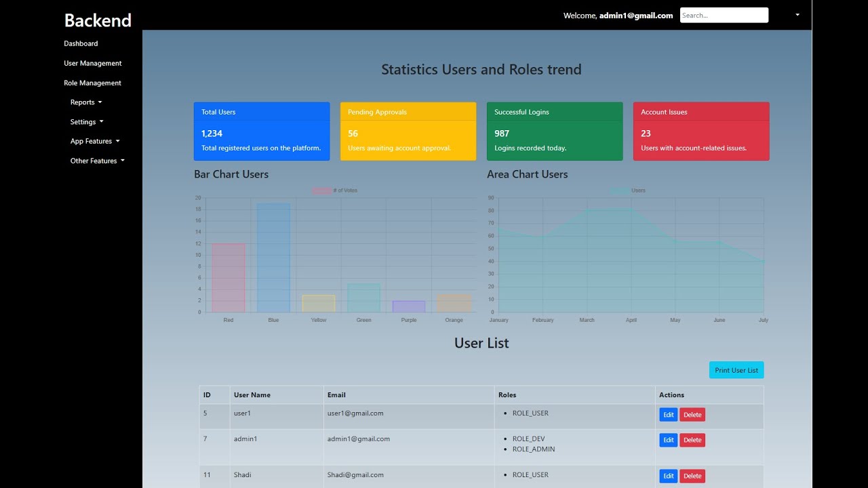Expand the Reports dropdown menu

pos(86,102)
